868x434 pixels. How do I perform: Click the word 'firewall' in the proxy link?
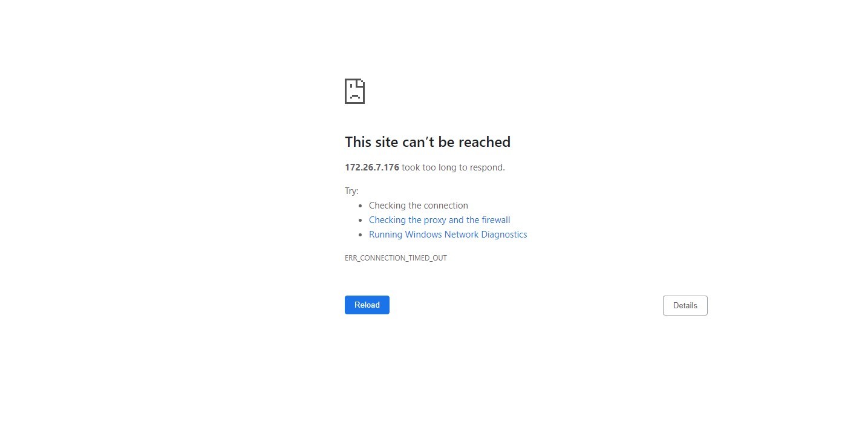pos(496,220)
